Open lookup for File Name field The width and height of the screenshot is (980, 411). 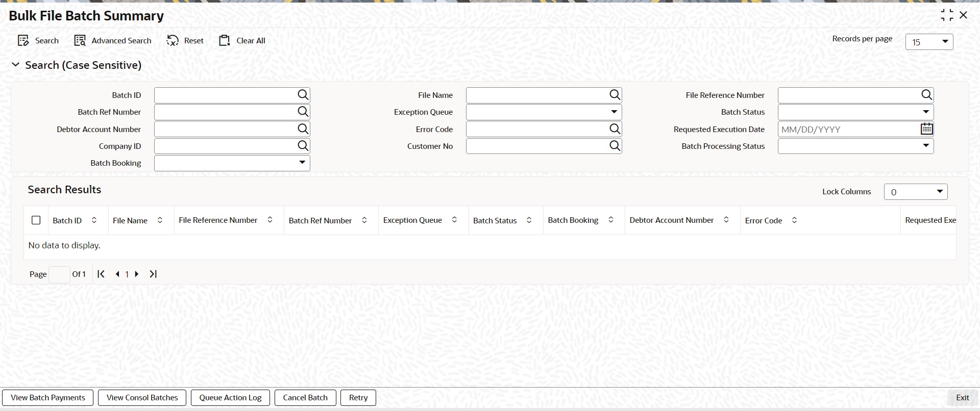coord(615,95)
